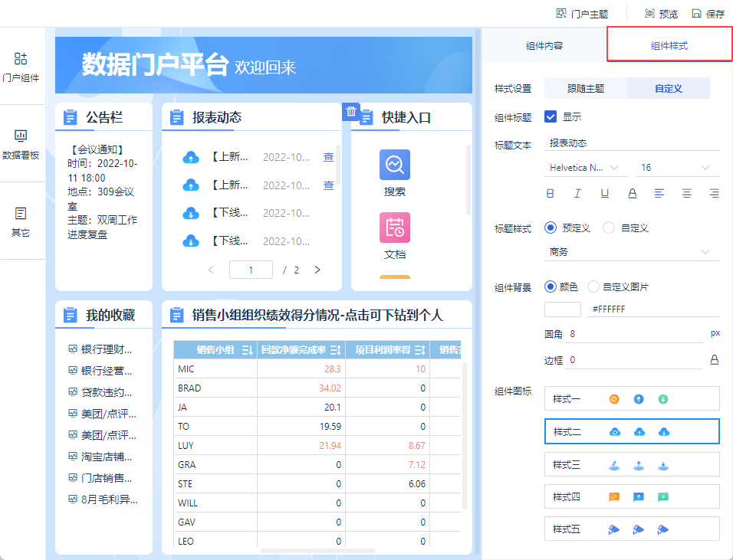Choose icon style 样式四
The height and width of the screenshot is (560, 733).
coord(632,497)
